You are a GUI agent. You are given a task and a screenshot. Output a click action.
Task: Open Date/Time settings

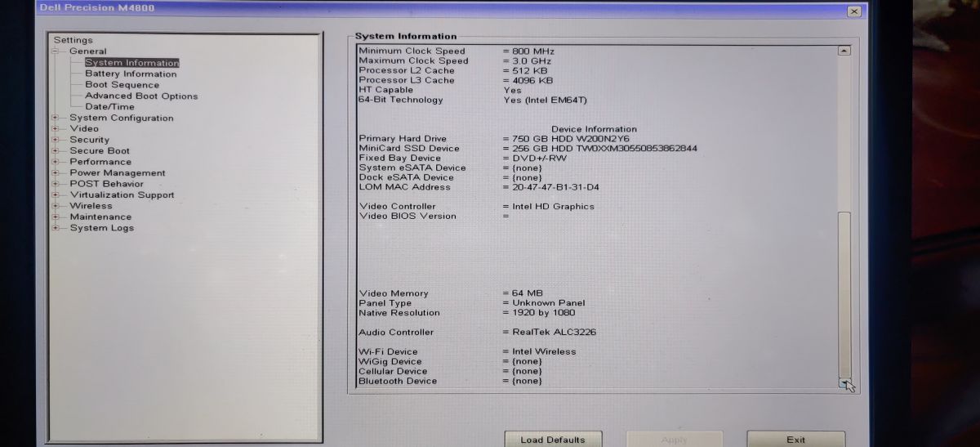coord(109,107)
